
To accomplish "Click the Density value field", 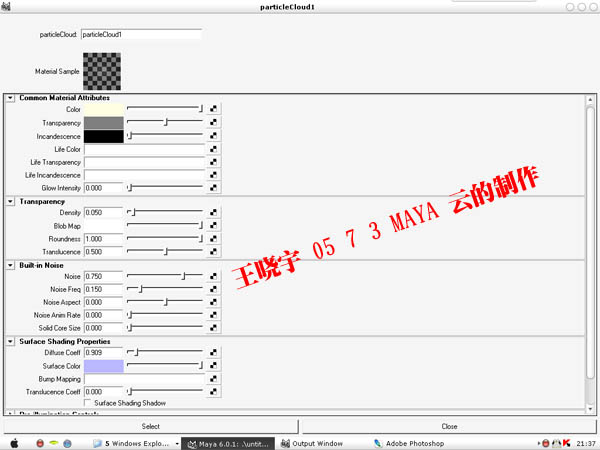I will coord(103,212).
